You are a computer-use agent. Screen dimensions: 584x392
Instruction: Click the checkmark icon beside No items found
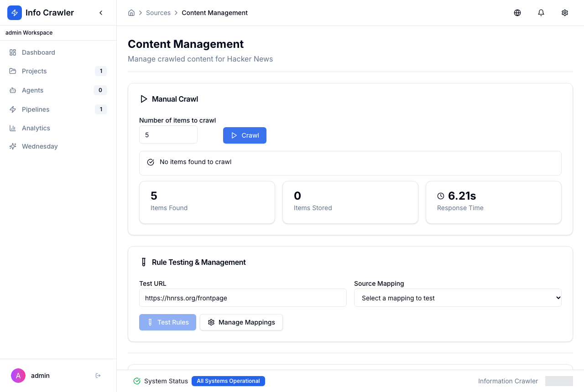click(x=151, y=162)
